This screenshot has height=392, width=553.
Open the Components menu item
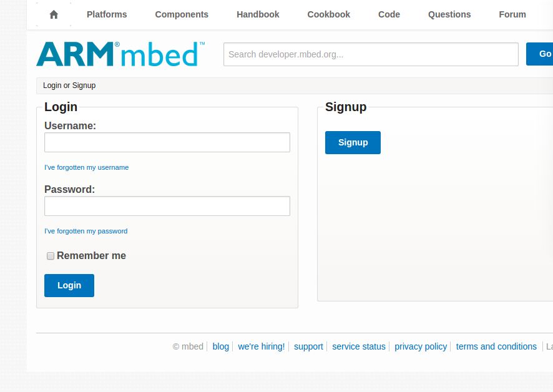pos(182,14)
